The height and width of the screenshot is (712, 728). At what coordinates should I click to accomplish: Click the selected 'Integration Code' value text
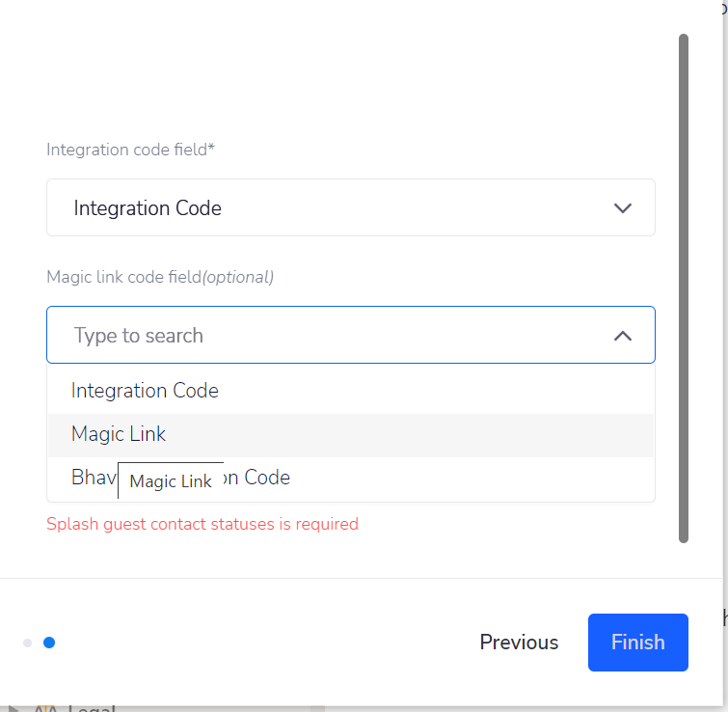click(148, 208)
